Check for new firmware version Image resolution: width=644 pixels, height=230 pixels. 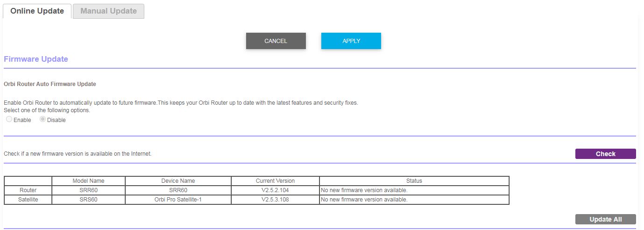[x=606, y=154]
